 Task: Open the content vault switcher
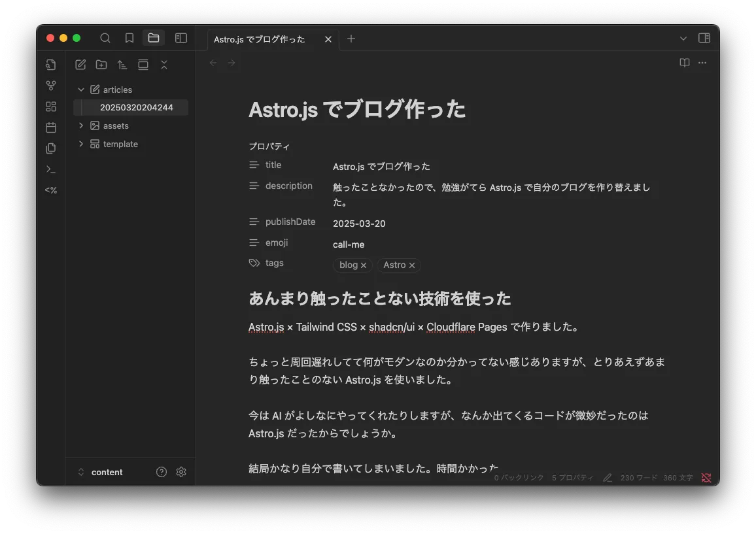click(100, 472)
